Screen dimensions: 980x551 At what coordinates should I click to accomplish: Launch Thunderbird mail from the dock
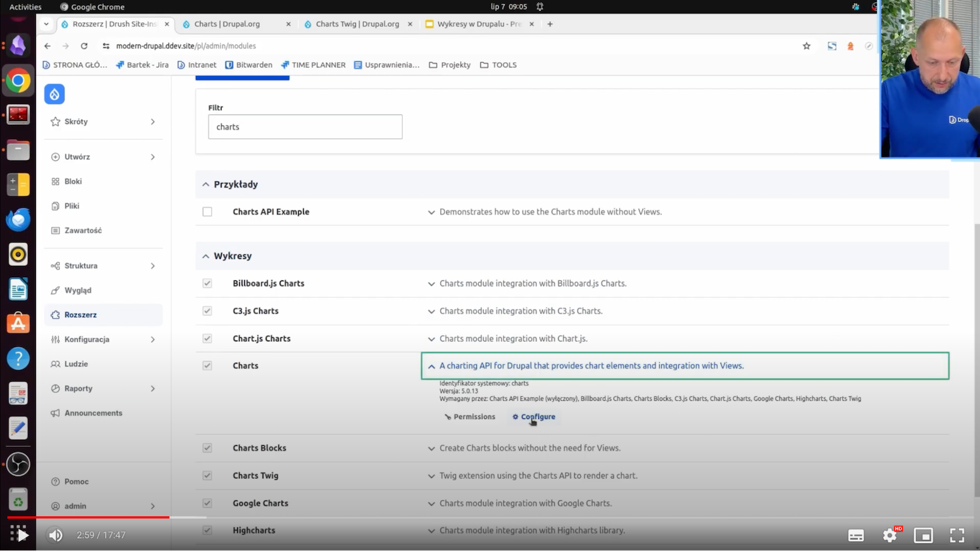18,220
